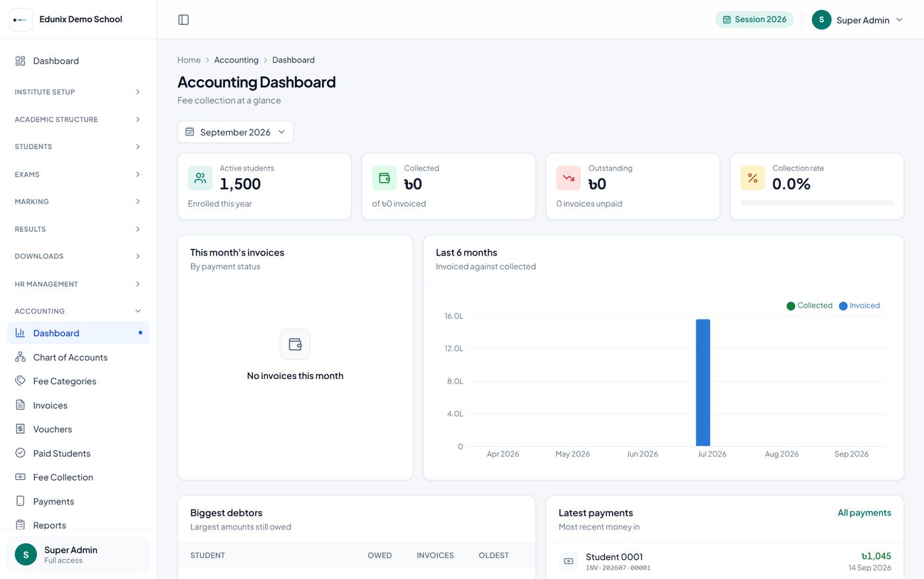Expand the Exams section
The width and height of the screenshot is (924, 579).
[x=79, y=174]
